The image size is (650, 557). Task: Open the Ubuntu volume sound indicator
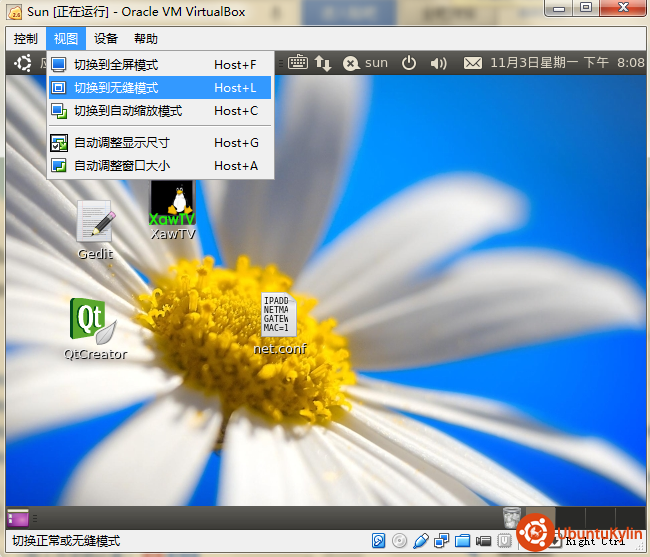click(438, 63)
